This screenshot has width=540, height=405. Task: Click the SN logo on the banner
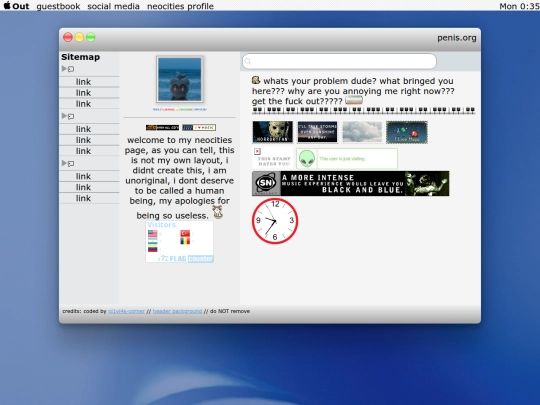pyautogui.click(x=266, y=183)
